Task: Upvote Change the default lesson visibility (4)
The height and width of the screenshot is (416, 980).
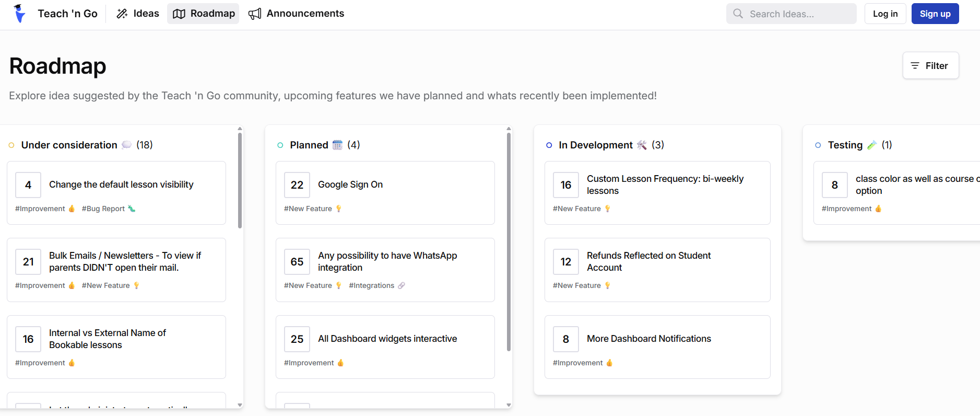Action: 28,185
